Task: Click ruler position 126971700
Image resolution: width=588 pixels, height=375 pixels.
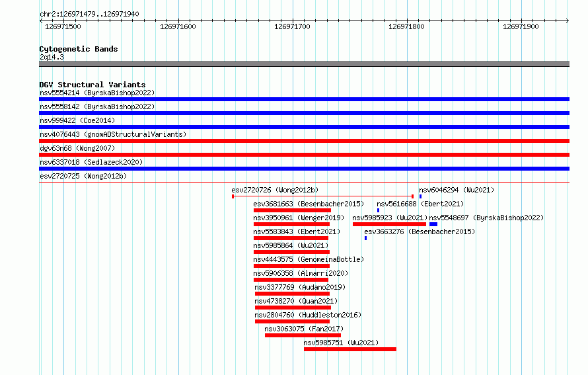Action: point(292,26)
